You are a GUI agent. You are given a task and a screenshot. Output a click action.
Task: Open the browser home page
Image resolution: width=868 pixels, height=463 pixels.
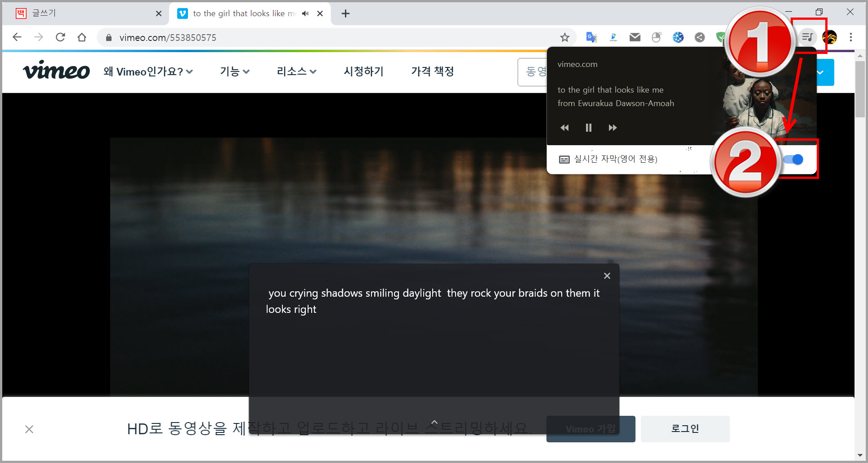pyautogui.click(x=82, y=37)
